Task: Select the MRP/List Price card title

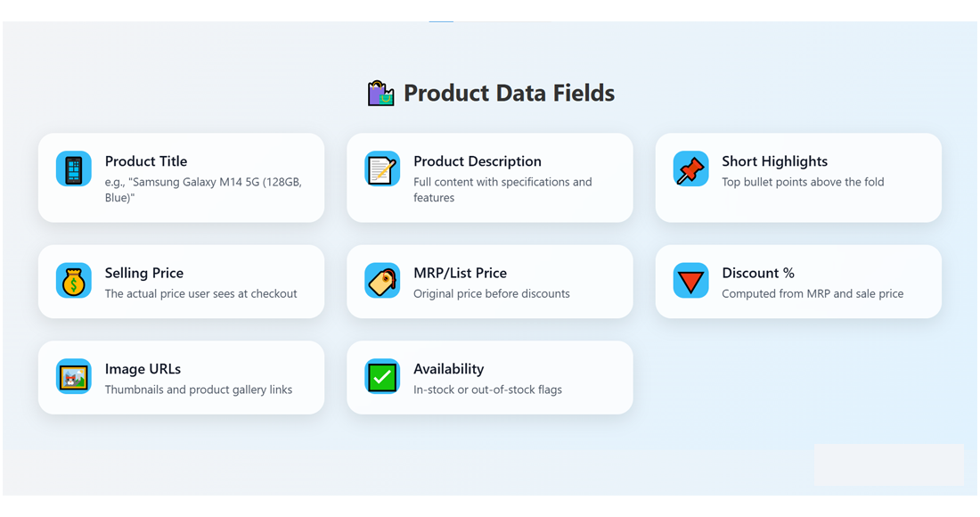Action: 460,273
